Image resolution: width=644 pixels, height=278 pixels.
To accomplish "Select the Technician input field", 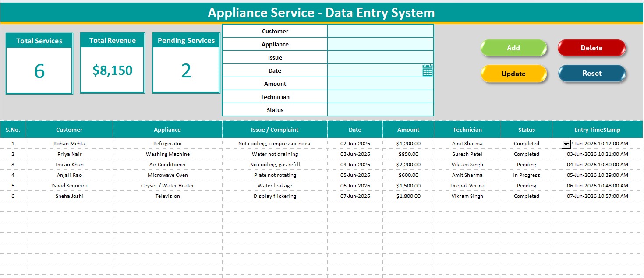I will [x=380, y=97].
